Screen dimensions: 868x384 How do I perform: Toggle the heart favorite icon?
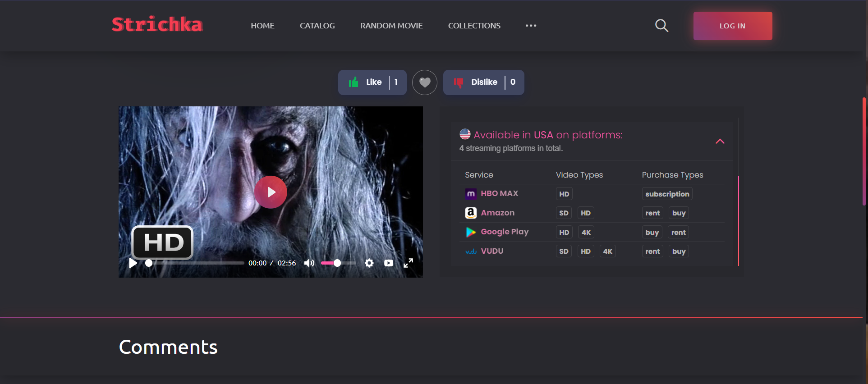click(425, 82)
